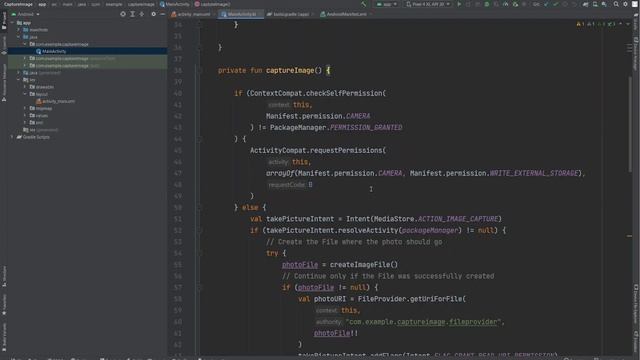Expand the mipmap folder
The height and width of the screenshot is (360, 640).
(x=25, y=109)
